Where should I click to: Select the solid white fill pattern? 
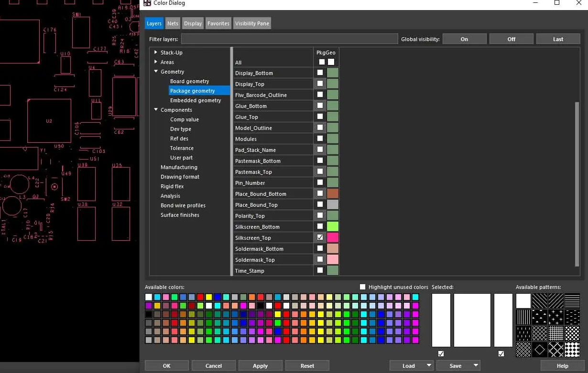coord(523,301)
